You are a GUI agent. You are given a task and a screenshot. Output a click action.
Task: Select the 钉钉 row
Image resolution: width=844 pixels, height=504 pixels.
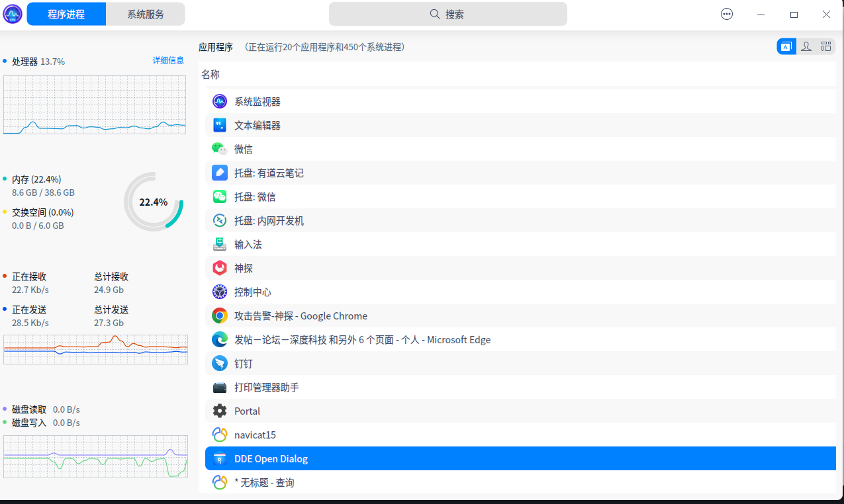[x=520, y=363]
